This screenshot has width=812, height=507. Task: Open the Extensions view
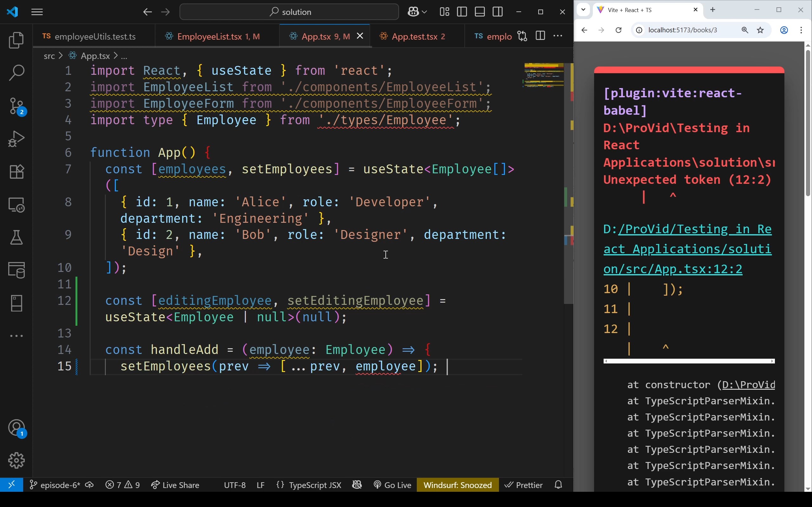pos(16,172)
